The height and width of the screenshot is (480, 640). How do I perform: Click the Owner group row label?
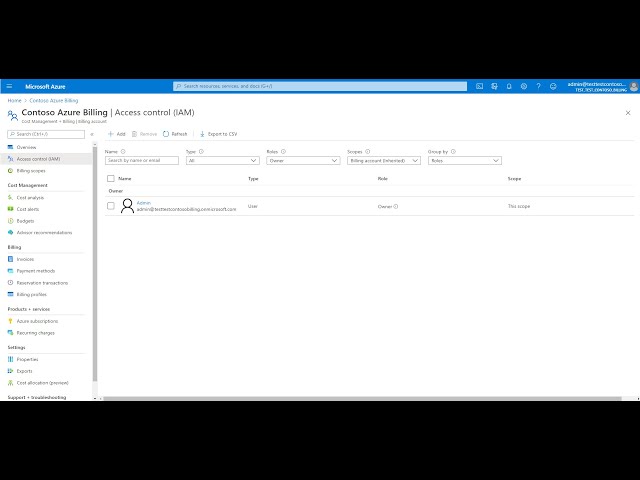pyautogui.click(x=116, y=191)
